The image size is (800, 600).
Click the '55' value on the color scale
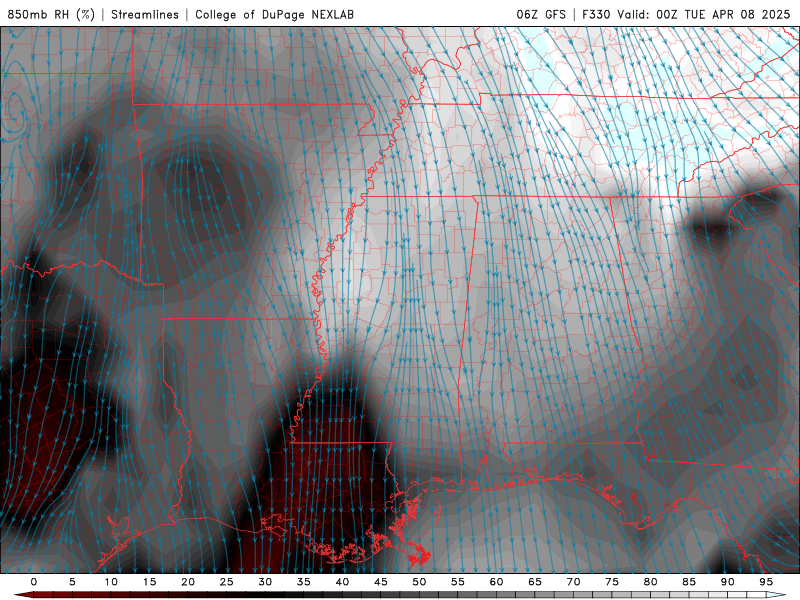(458, 582)
